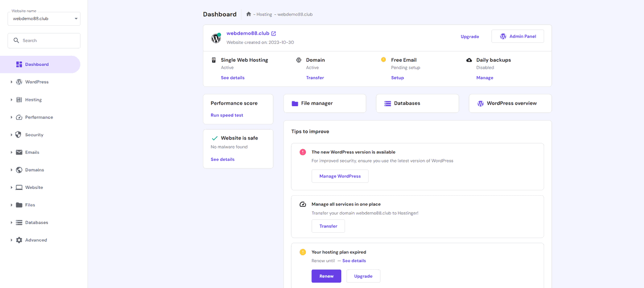Screen dimensions: 644x288
Task: Expand the Domains sidebar section arrow
Action: coord(11,170)
